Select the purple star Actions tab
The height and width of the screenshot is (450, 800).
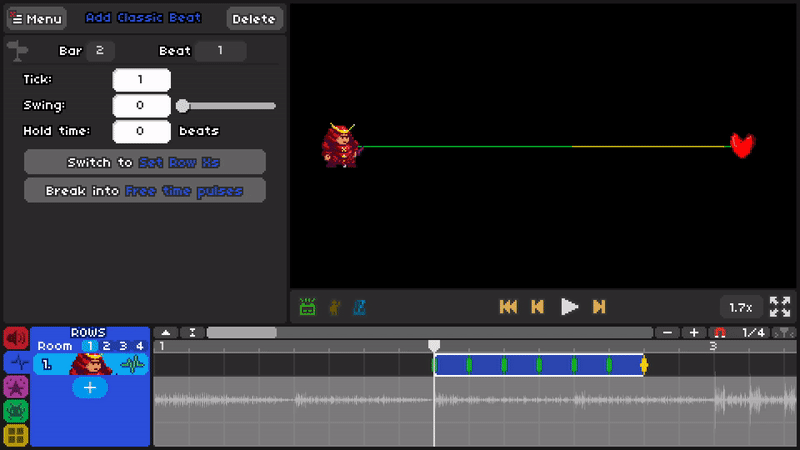click(16, 387)
